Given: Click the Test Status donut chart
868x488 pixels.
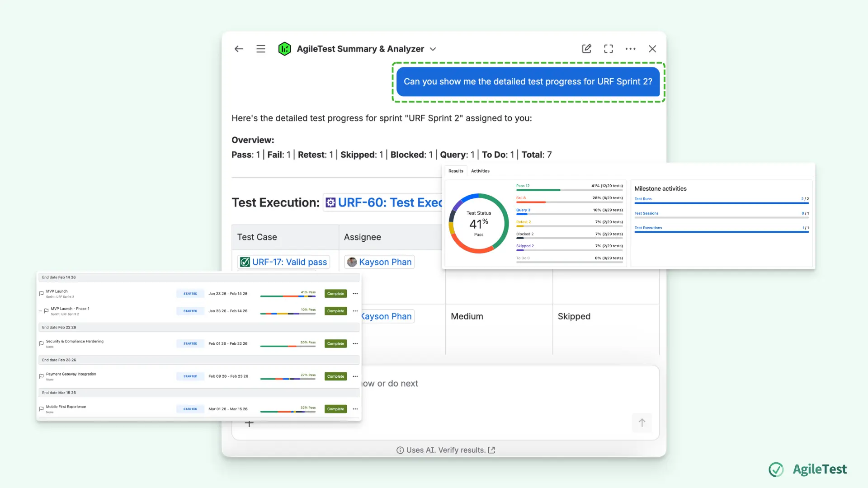Looking at the screenshot, I should click(x=479, y=223).
